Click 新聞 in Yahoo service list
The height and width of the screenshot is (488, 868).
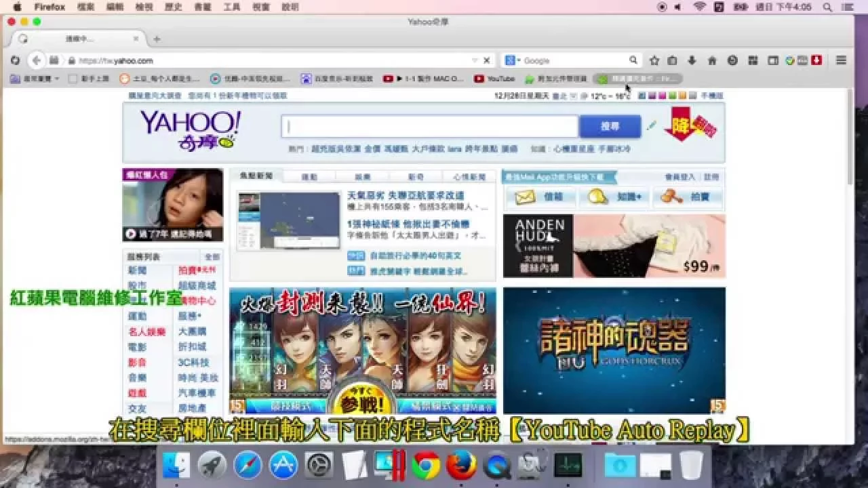[x=137, y=270]
